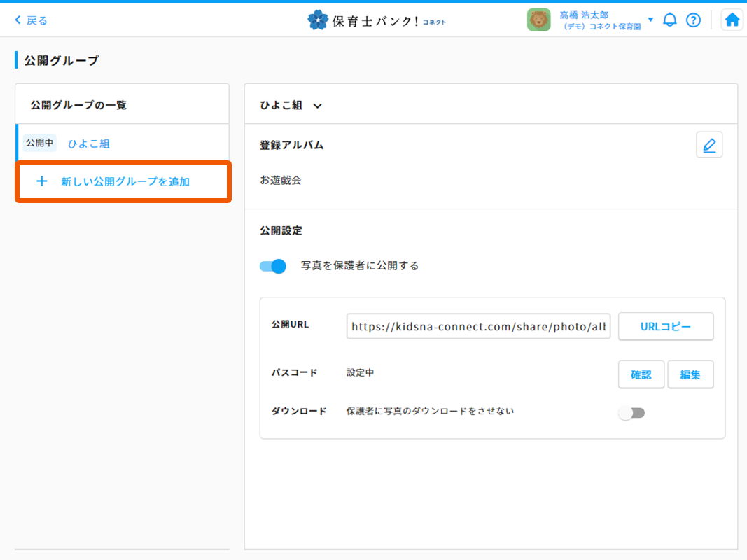Click the plus icon to add a group
747x560 pixels.
tap(42, 181)
